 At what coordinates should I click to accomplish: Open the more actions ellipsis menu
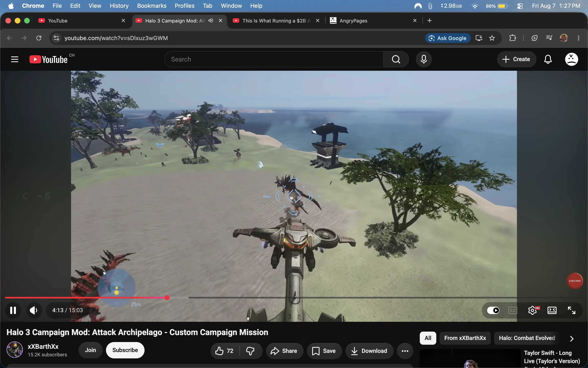tap(405, 351)
